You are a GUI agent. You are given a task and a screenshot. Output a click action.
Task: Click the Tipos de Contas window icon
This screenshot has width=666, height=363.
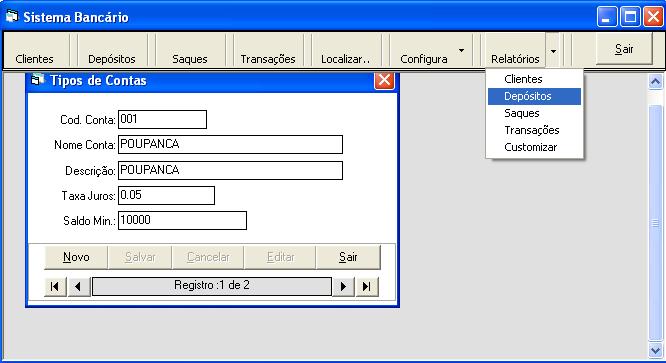point(38,80)
